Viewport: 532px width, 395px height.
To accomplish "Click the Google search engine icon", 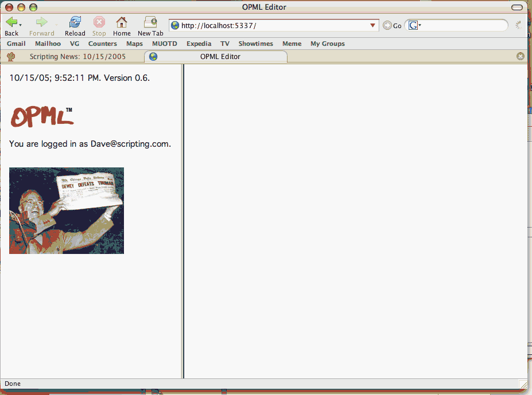I will (x=413, y=25).
